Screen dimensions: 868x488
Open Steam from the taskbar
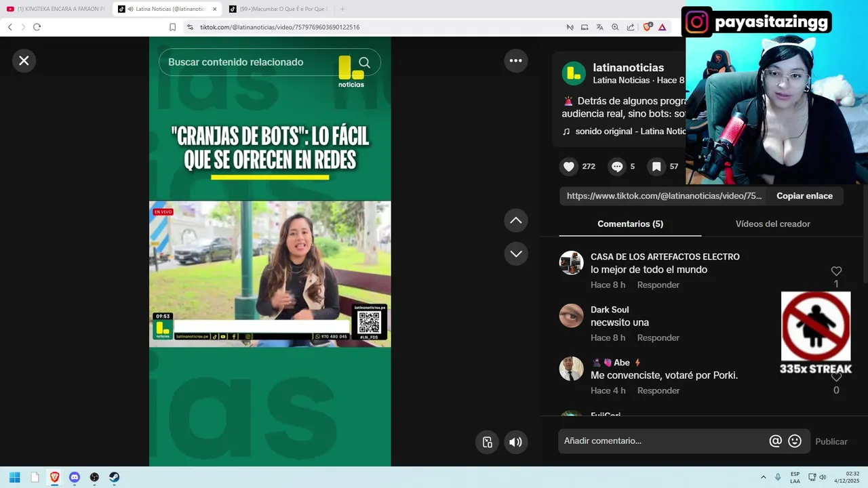(114, 477)
